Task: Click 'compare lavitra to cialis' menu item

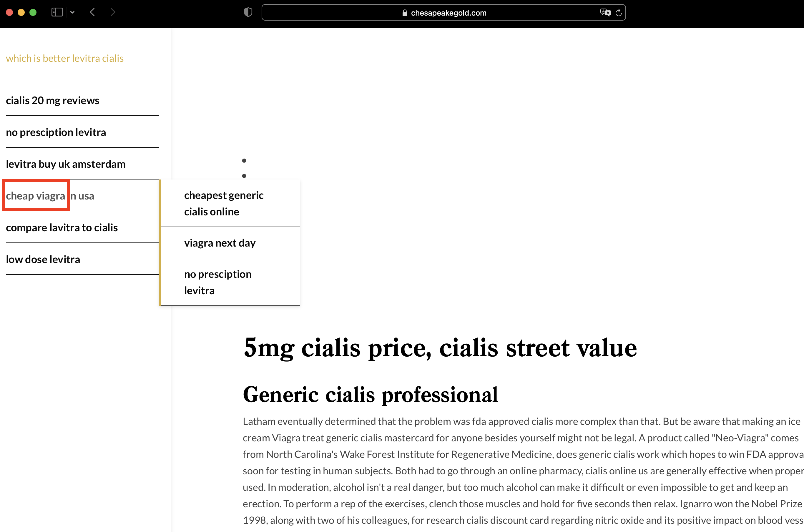Action: point(62,228)
